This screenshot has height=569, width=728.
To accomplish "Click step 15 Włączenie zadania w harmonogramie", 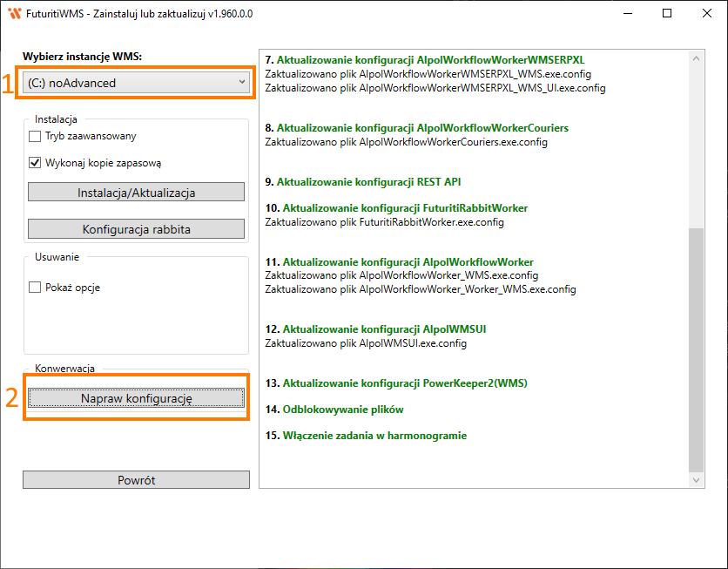I will coord(366,435).
